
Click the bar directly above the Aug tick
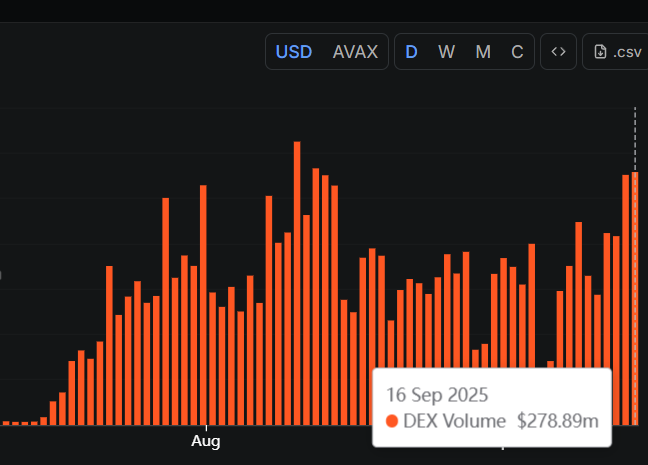click(203, 300)
